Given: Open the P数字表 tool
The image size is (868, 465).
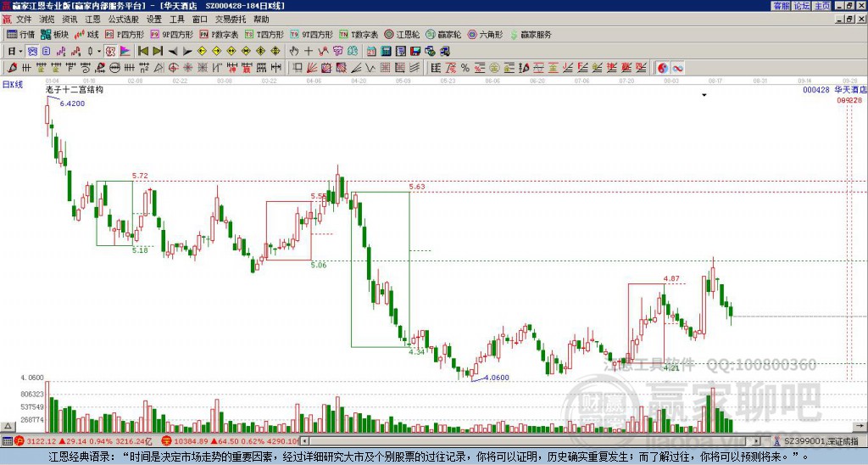Looking at the screenshot, I should tap(219, 34).
